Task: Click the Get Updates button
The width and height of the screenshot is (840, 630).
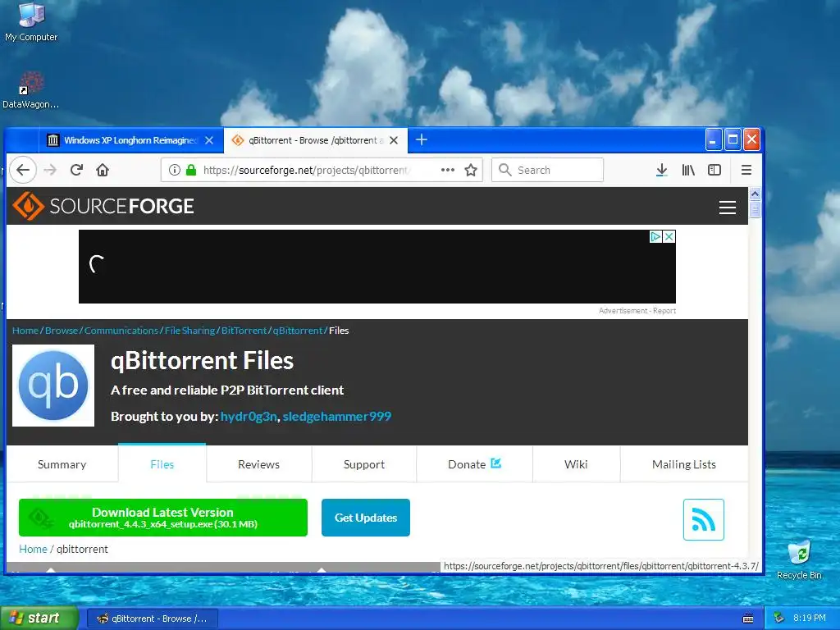Action: coord(366,518)
